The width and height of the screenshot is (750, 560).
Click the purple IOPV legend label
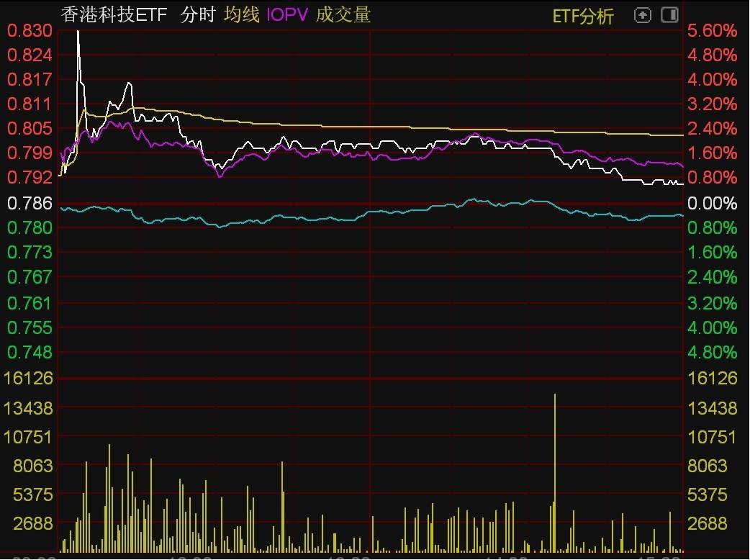pyautogui.click(x=287, y=15)
